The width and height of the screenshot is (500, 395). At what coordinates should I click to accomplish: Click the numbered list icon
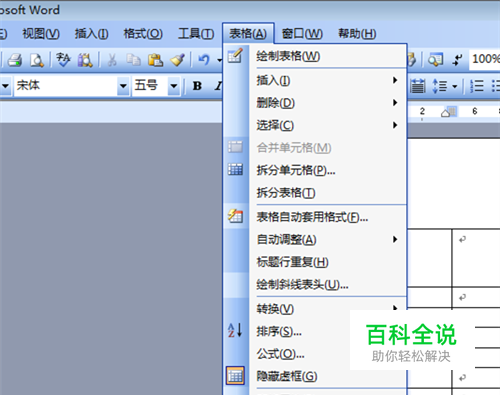(x=477, y=86)
